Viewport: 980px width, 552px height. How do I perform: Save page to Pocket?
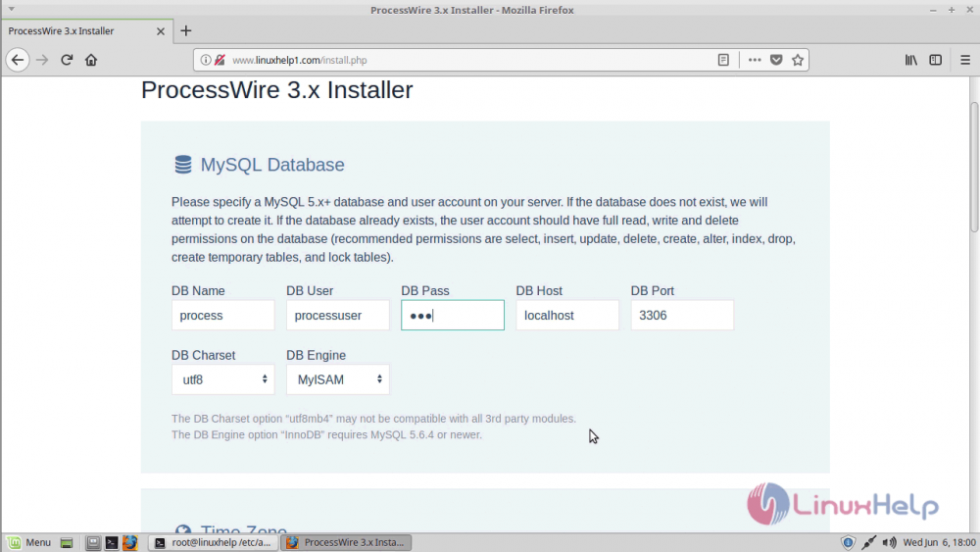[776, 60]
